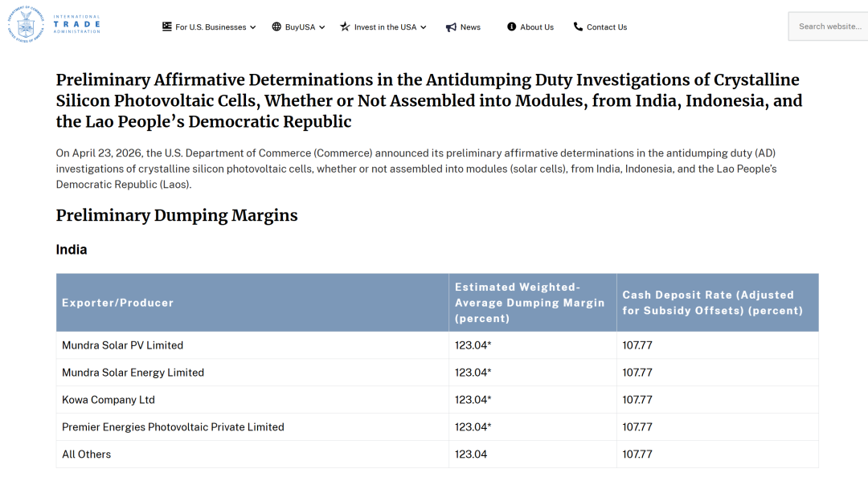Open the Contact Us link
The height and width of the screenshot is (477, 868).
607,27
